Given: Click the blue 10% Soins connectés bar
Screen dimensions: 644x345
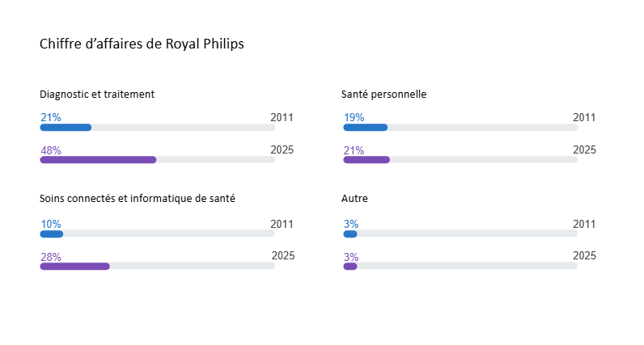Looking at the screenshot, I should click(x=51, y=234).
